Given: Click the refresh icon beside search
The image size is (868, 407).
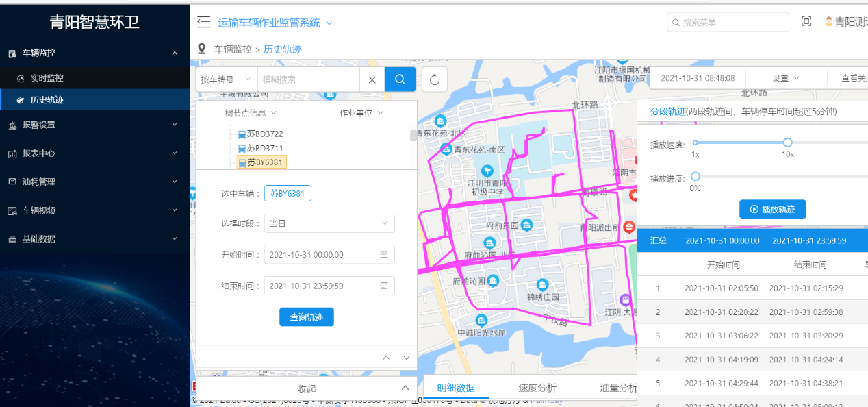Looking at the screenshot, I should tap(435, 79).
